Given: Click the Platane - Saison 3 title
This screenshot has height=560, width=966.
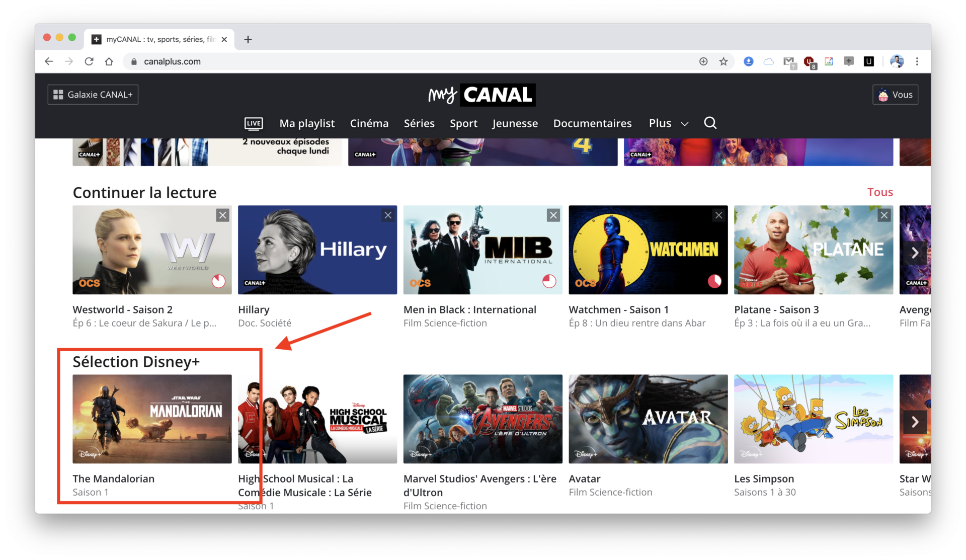Looking at the screenshot, I should (x=776, y=309).
